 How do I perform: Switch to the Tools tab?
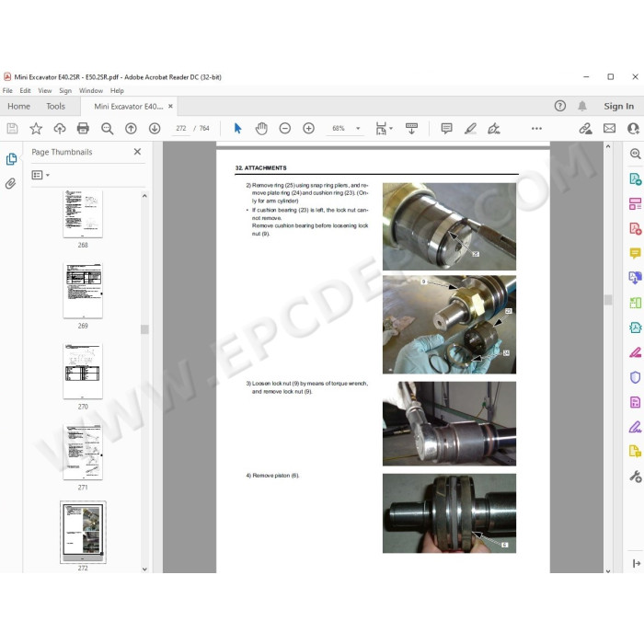55,107
